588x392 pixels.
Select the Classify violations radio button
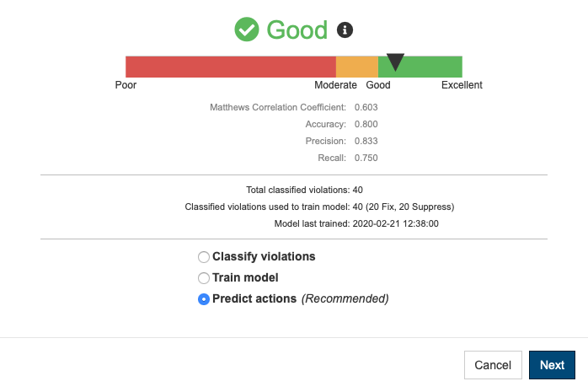[204, 257]
